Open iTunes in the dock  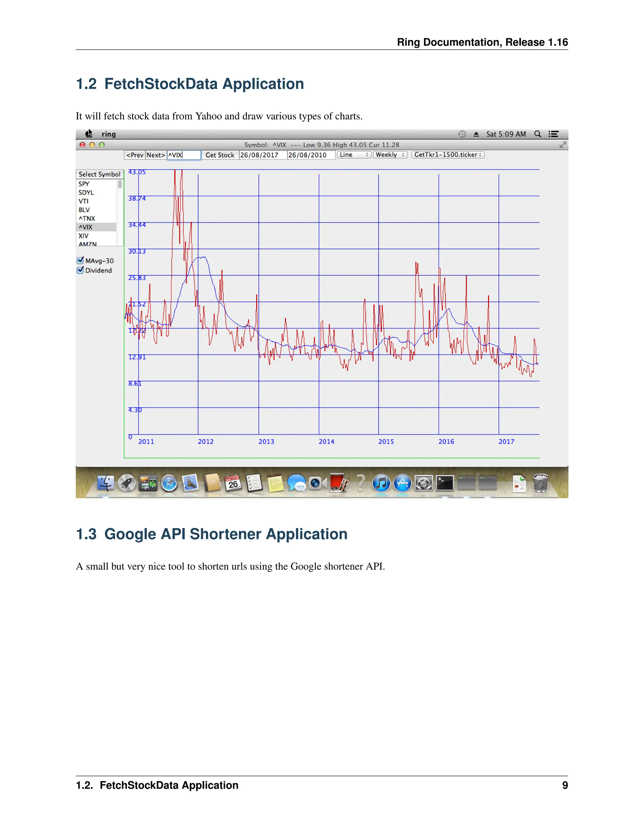pyautogui.click(x=381, y=483)
